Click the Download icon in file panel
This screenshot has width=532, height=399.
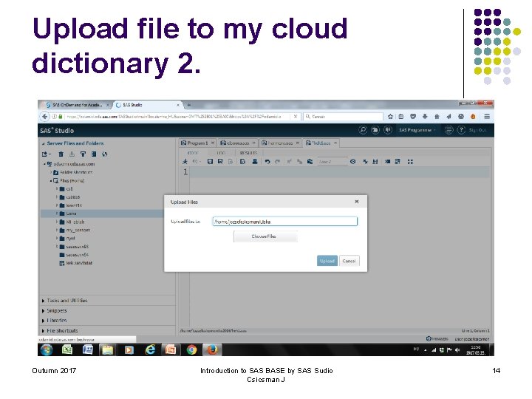click(x=72, y=154)
